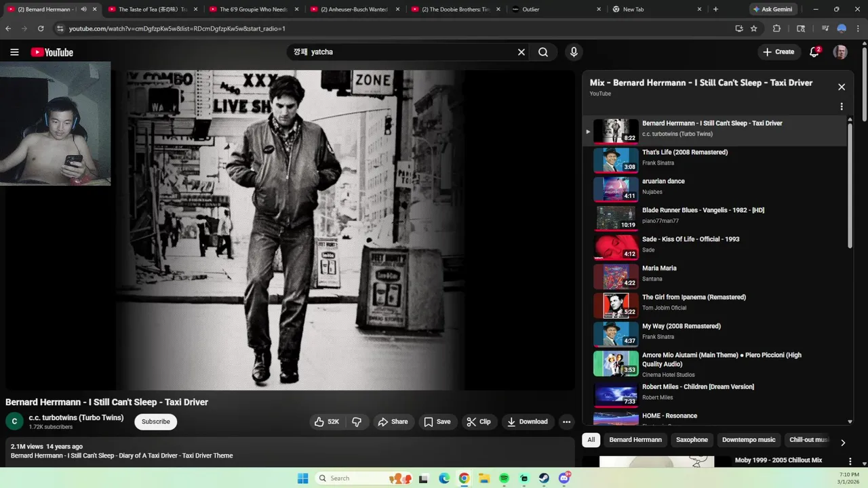Open the YouTube guide hamburger menu
This screenshot has height=488, width=868.
click(x=14, y=52)
